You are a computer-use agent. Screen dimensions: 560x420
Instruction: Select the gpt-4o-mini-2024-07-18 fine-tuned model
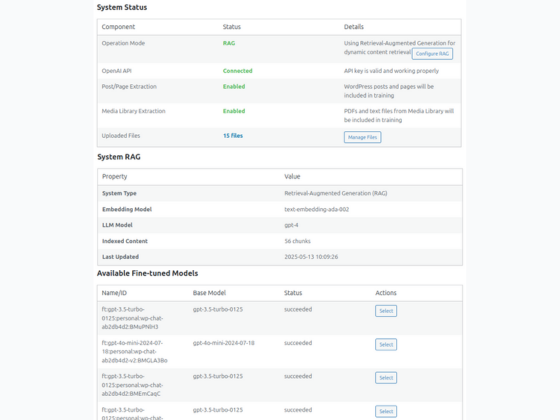pyautogui.click(x=386, y=345)
